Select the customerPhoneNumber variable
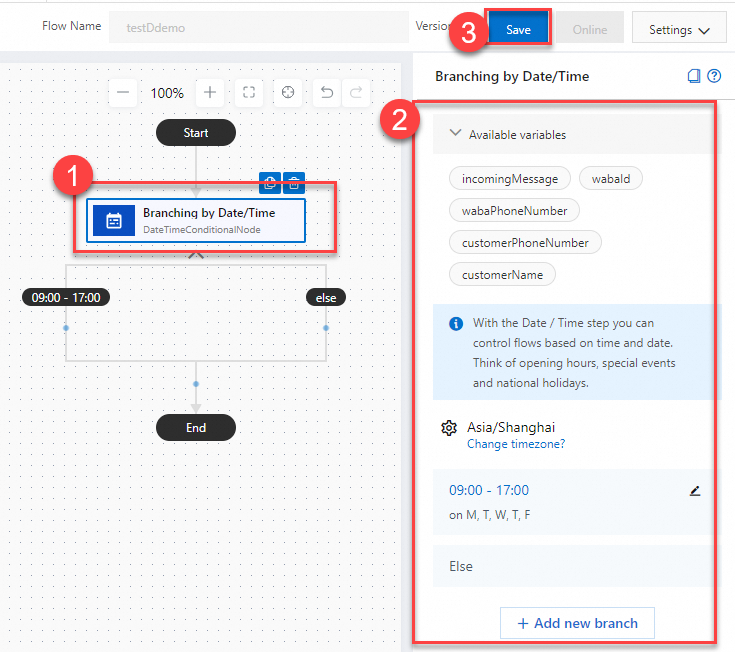Image resolution: width=735 pixels, height=652 pixels. click(x=525, y=242)
